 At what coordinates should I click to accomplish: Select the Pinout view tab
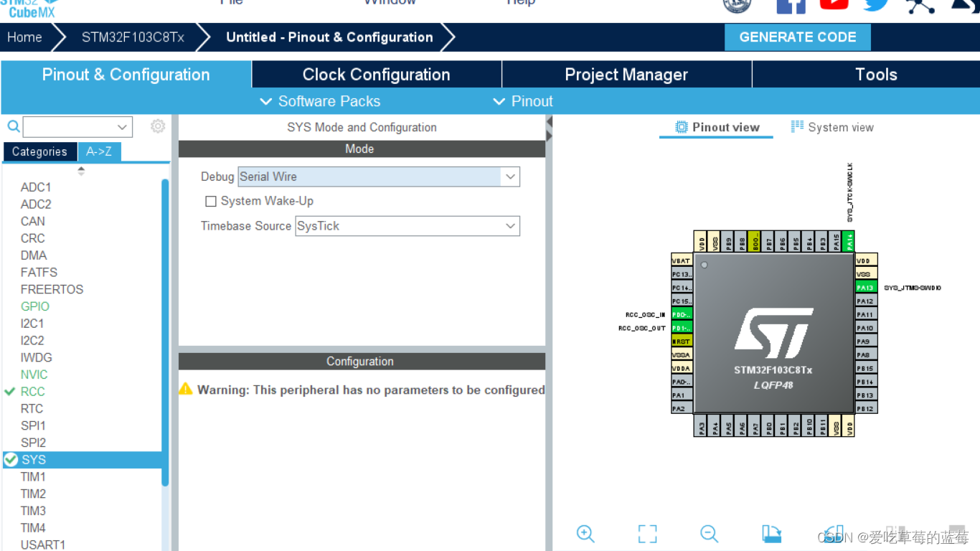[717, 127]
